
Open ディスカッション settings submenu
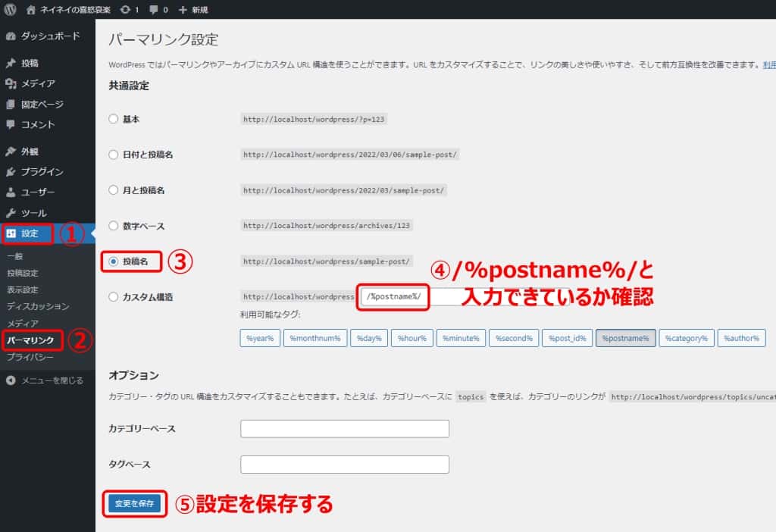38,306
